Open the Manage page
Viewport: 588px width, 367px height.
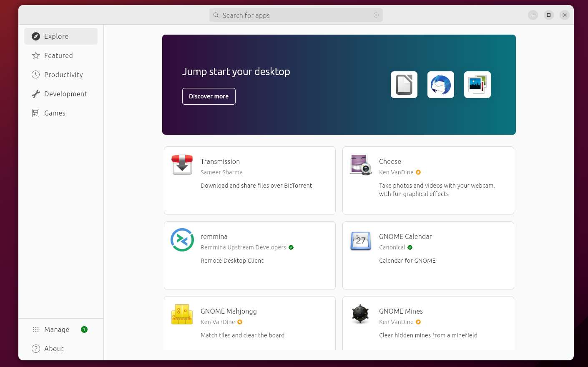[x=61, y=329]
